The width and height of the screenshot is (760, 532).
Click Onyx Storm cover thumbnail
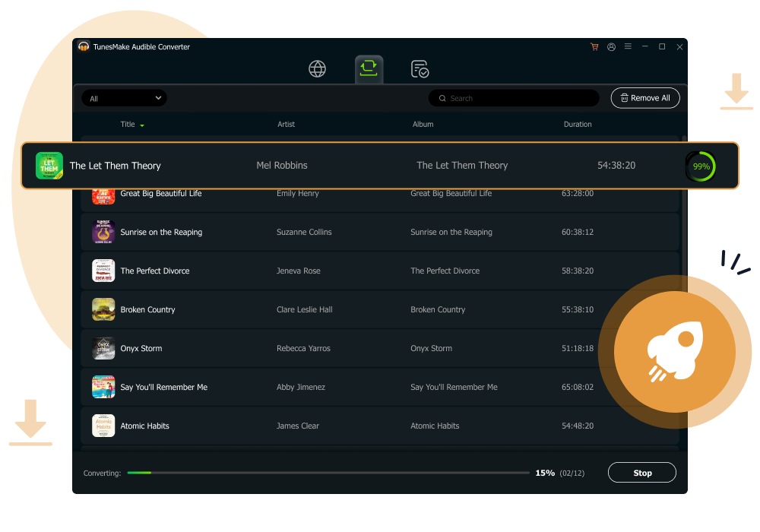(x=103, y=348)
